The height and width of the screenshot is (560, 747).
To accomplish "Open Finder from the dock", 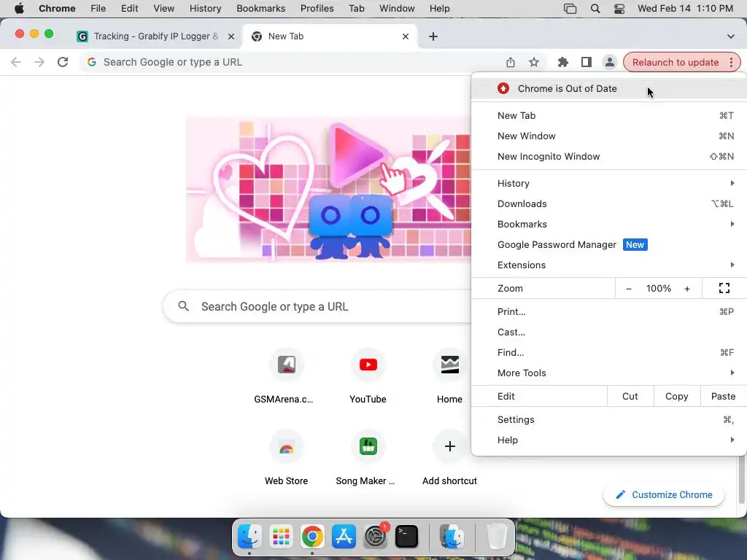I will [249, 537].
